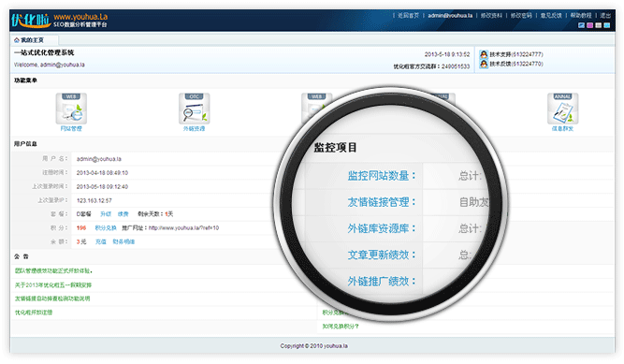Image resolution: width=624 pixels, height=364 pixels.
Task: Open the 外链资源 search magnifier icon
Action: 195,109
